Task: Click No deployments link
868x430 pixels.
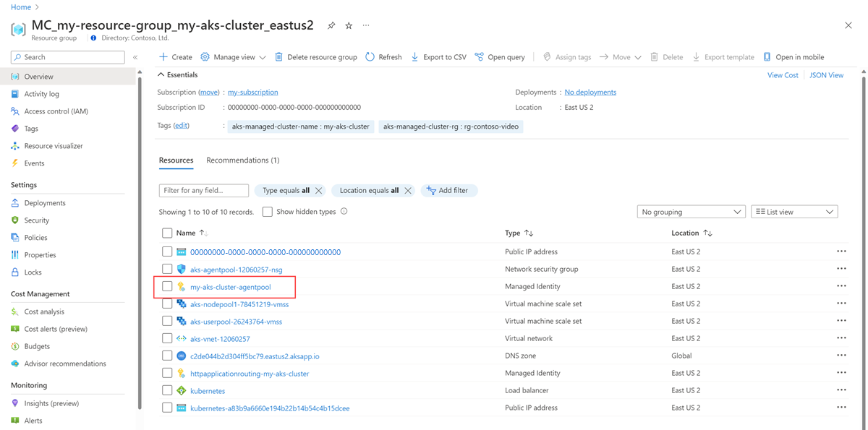Action: pyautogui.click(x=590, y=93)
